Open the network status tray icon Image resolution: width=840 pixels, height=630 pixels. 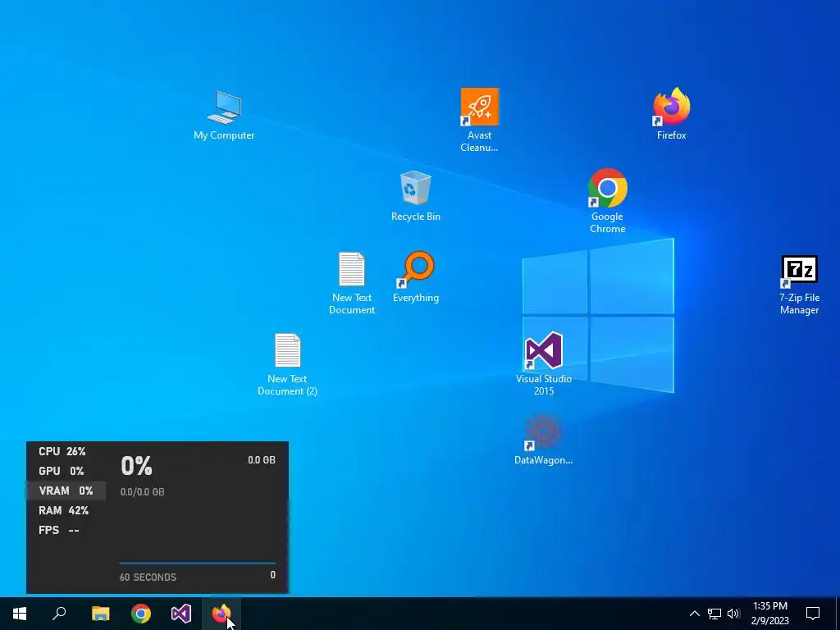click(x=714, y=614)
